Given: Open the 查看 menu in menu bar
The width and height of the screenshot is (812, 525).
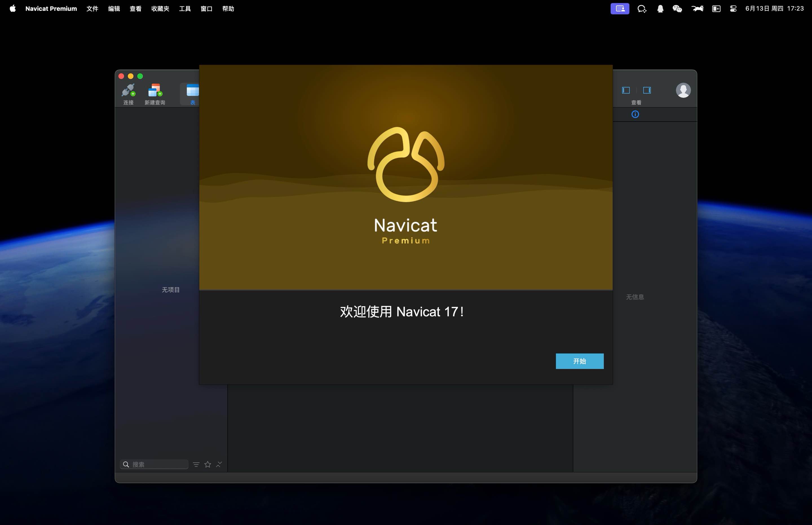Looking at the screenshot, I should tap(135, 8).
